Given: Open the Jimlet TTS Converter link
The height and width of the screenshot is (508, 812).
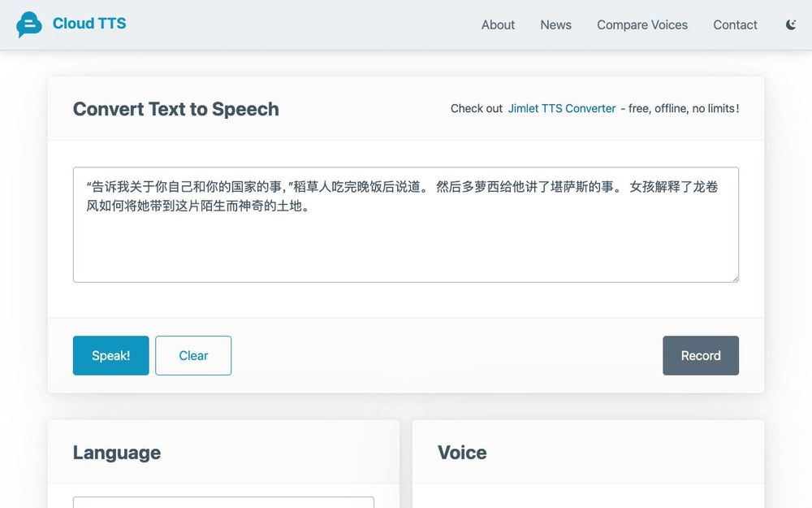Looking at the screenshot, I should pyautogui.click(x=562, y=108).
